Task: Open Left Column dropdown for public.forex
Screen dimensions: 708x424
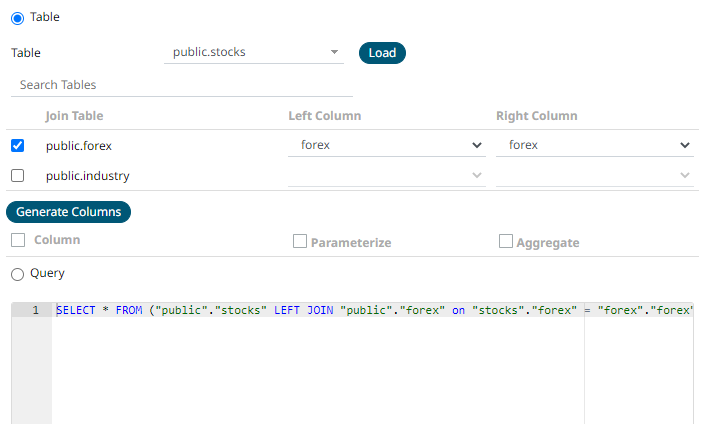Action: [x=387, y=146]
